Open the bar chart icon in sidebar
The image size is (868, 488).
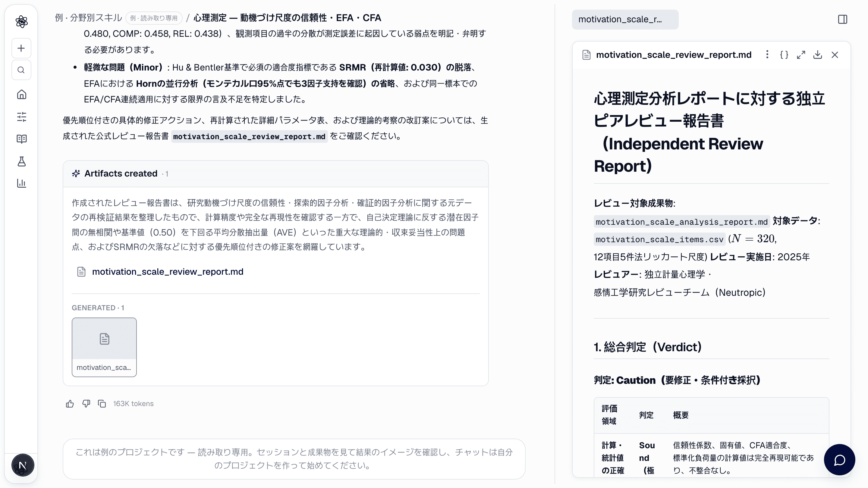coord(22,183)
